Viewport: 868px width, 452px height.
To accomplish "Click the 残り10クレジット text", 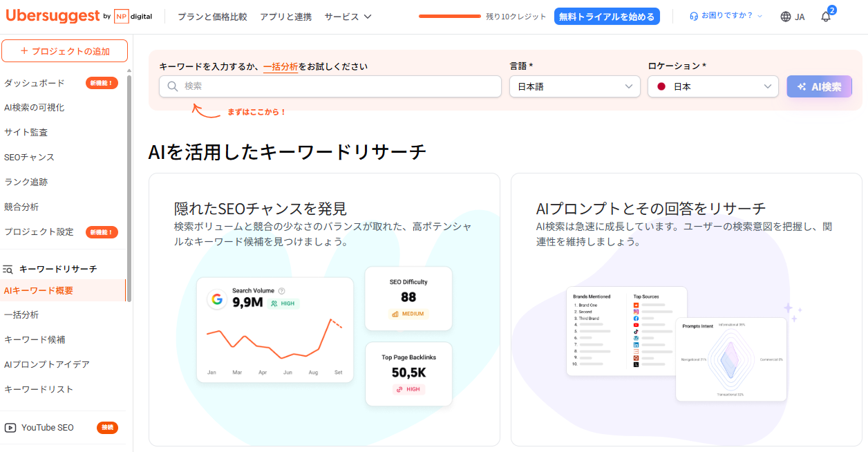I will (516, 17).
